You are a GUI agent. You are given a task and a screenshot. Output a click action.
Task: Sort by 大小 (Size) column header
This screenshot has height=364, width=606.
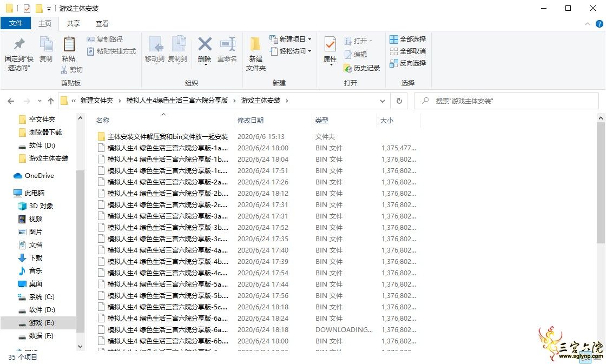click(387, 121)
